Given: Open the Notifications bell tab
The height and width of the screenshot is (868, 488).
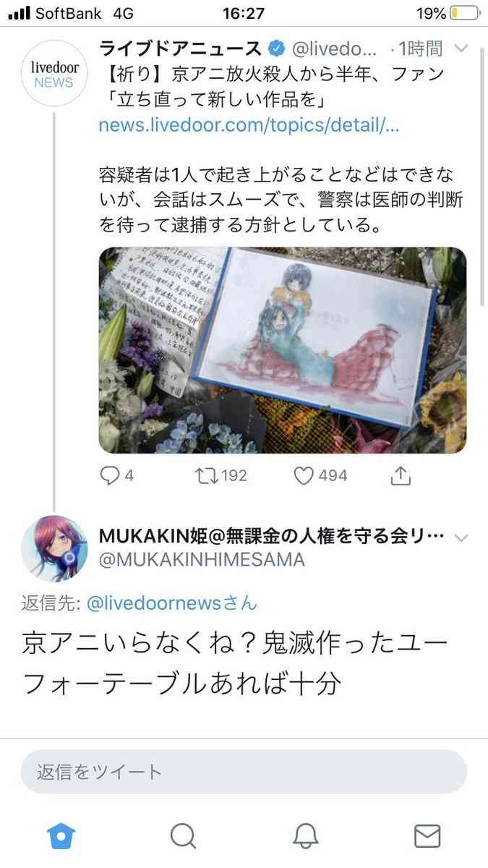Looking at the screenshot, I should (x=305, y=835).
